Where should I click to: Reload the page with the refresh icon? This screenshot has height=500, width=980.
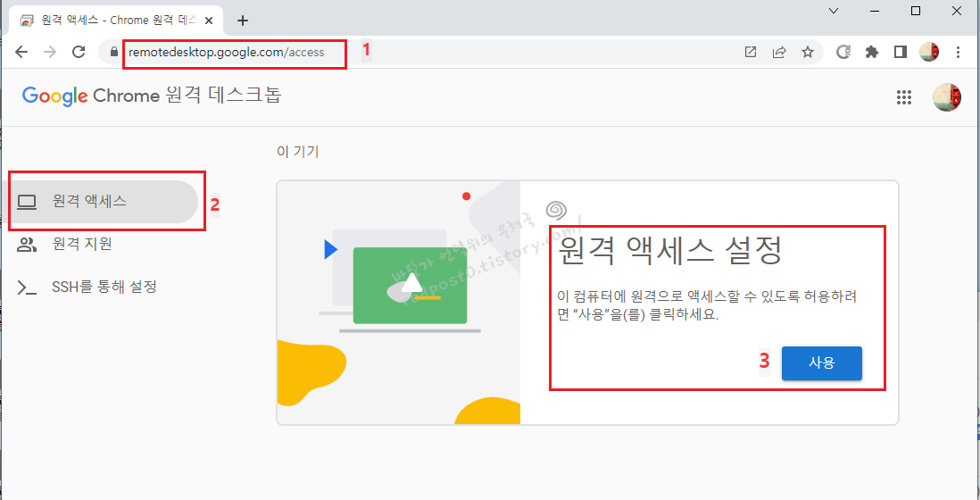tap(79, 53)
